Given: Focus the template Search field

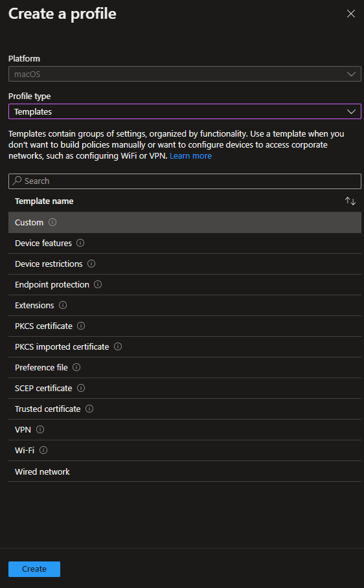Looking at the screenshot, I should [x=185, y=181].
